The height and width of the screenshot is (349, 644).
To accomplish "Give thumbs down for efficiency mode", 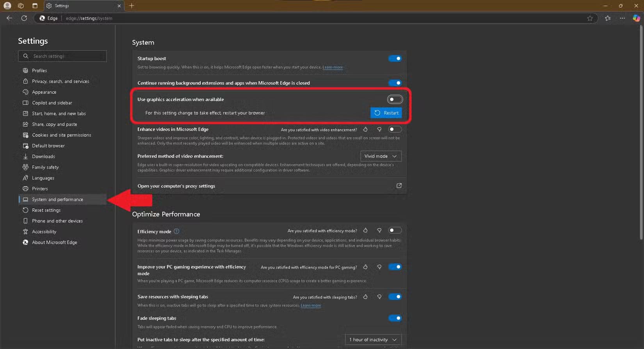I will 379,231.
